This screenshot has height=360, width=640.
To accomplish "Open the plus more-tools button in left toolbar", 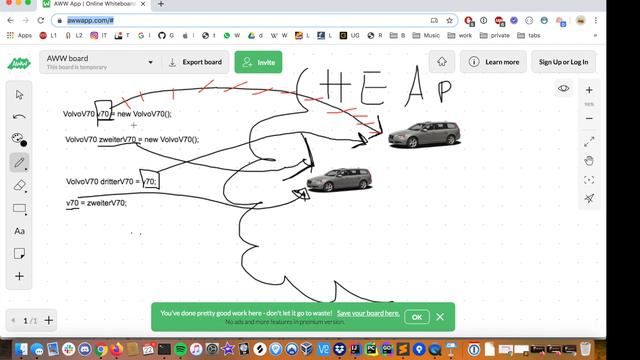I will 19,276.
